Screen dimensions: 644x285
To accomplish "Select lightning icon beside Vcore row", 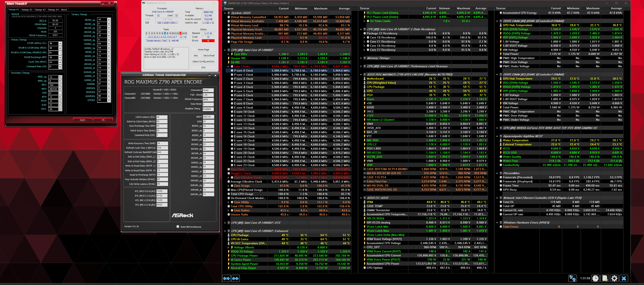I will click(x=364, y=99).
